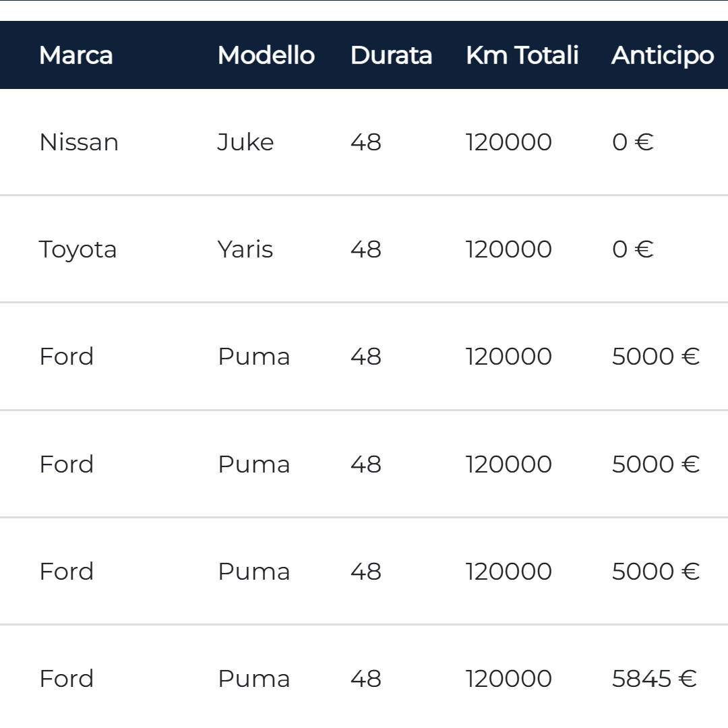Click the Anticipo column header
This screenshot has width=728, height=728.
(x=662, y=55)
